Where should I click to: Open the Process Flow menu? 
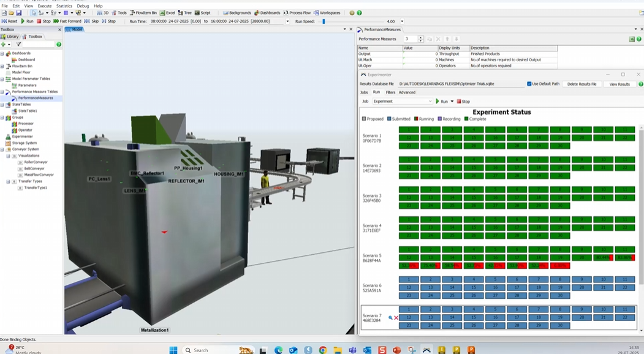point(297,13)
